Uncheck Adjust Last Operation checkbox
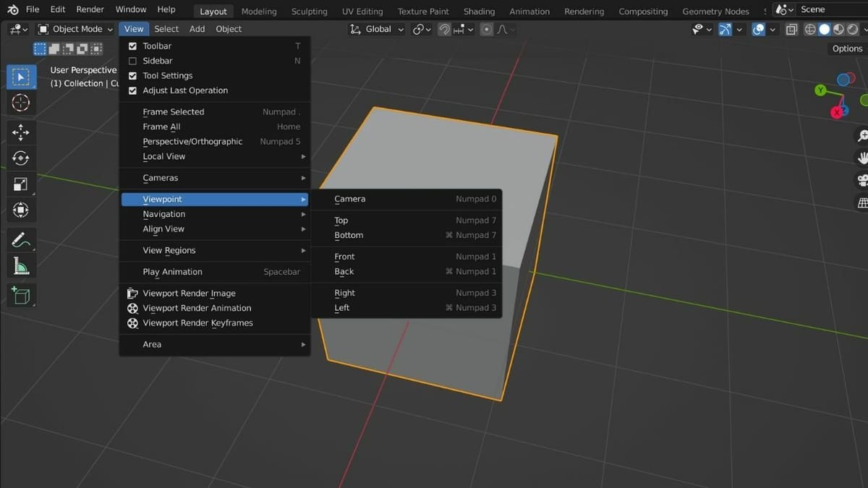This screenshot has height=488, width=868. coord(132,90)
